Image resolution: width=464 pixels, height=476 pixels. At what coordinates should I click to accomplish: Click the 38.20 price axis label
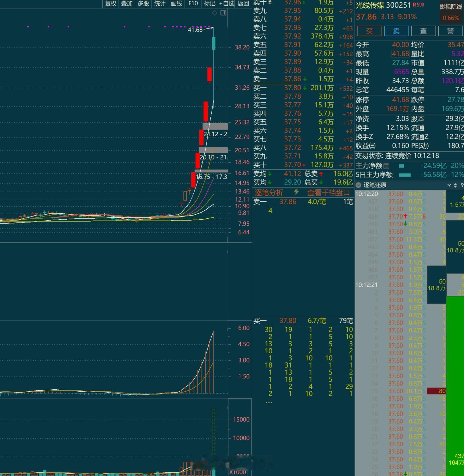click(242, 47)
